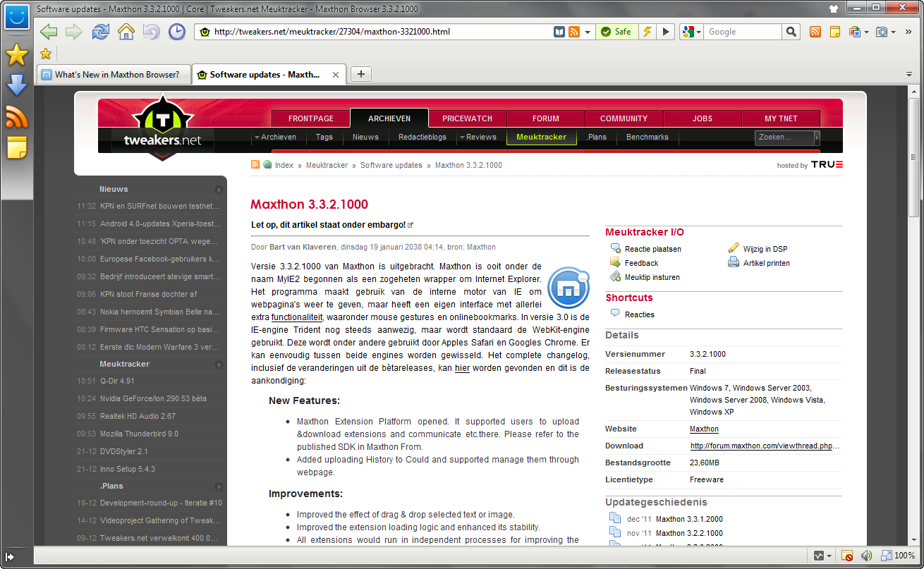This screenshot has height=569, width=924.
Task: Focus the Zoeken site search field
Action: tap(784, 137)
